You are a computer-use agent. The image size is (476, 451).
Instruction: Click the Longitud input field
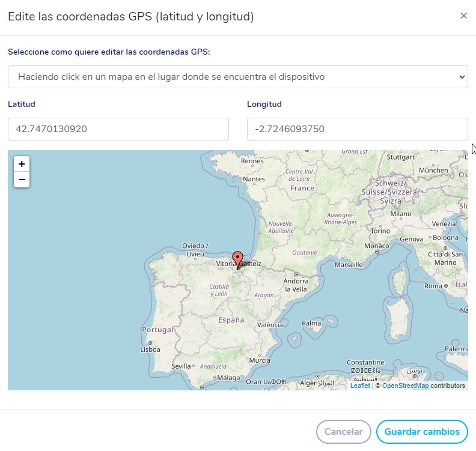click(358, 129)
